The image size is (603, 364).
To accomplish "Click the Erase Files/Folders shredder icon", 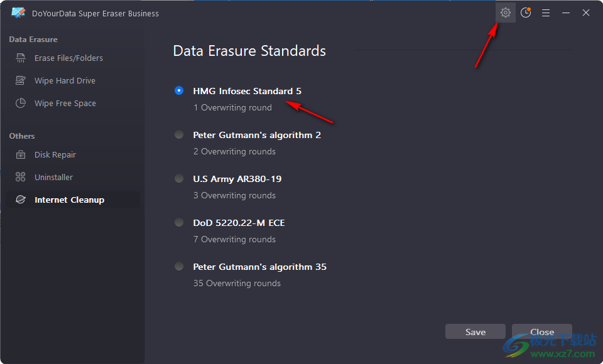I will click(x=20, y=58).
